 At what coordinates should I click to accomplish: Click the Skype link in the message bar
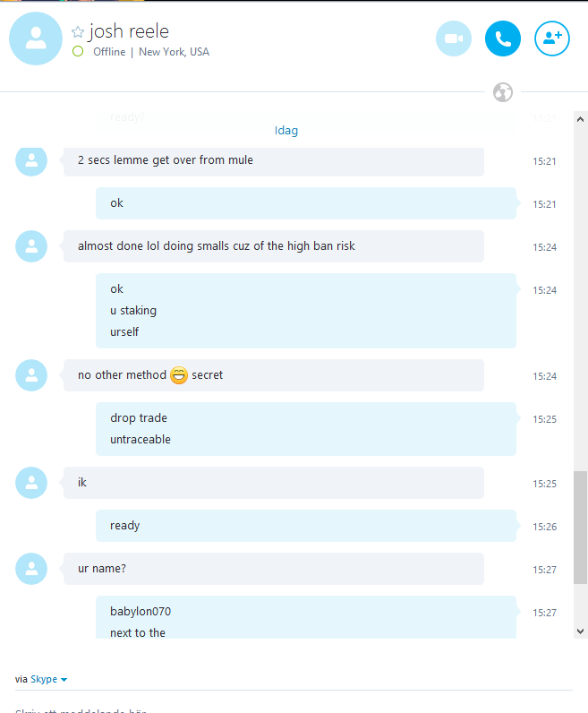coord(44,679)
